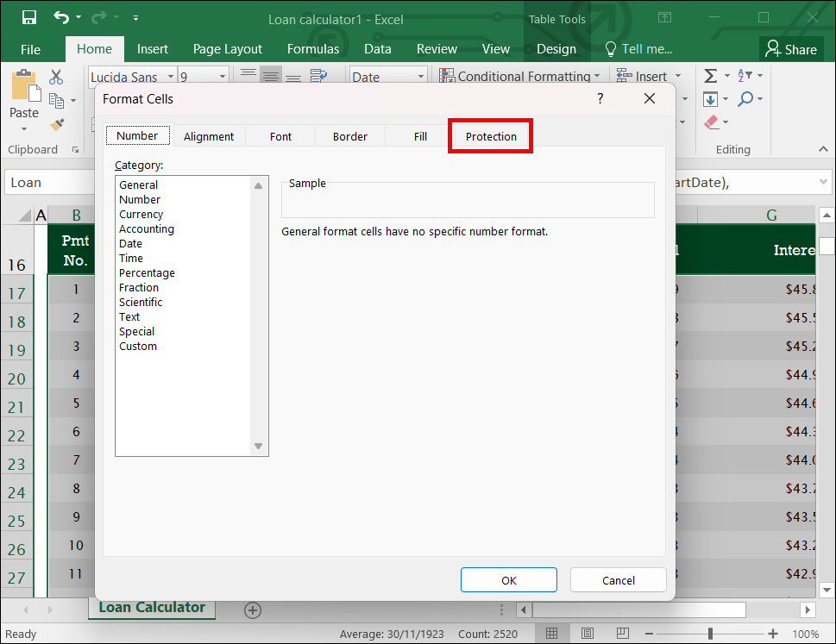Open the Alignment tab in Format Cells

[209, 136]
